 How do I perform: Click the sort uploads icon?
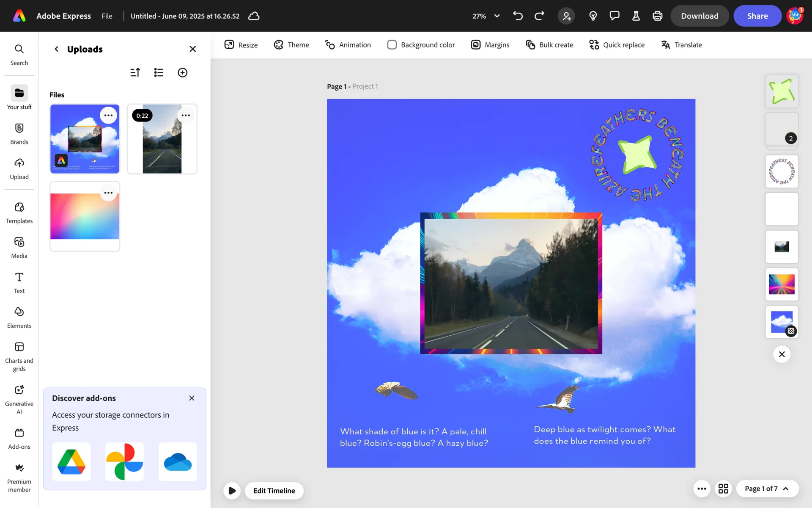(135, 72)
